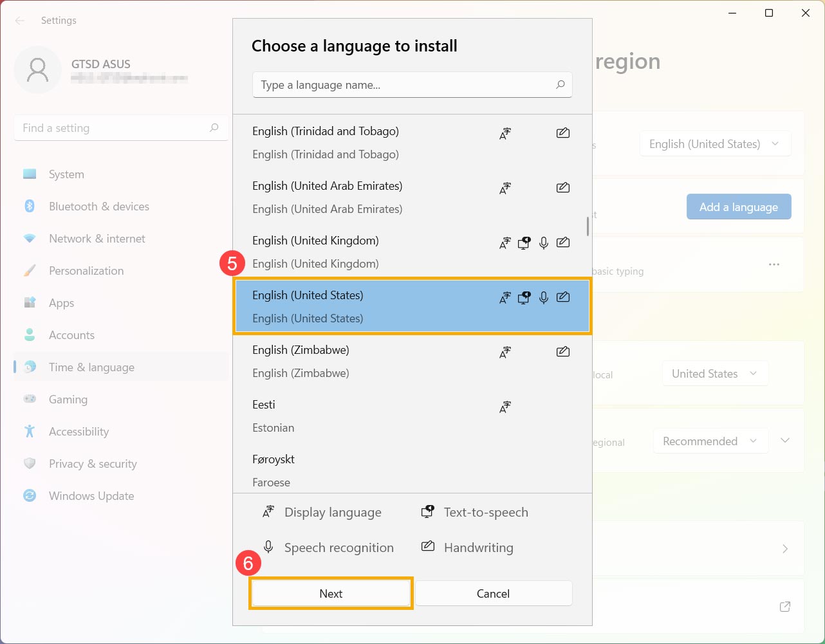Open Accessibility settings

coord(121,432)
